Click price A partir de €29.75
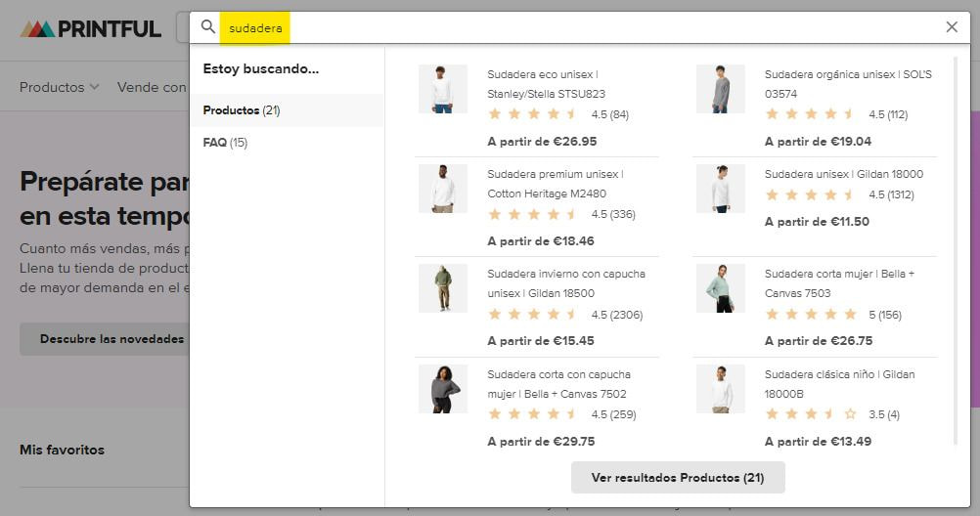Viewport: 980px width, 516px height. [541, 442]
